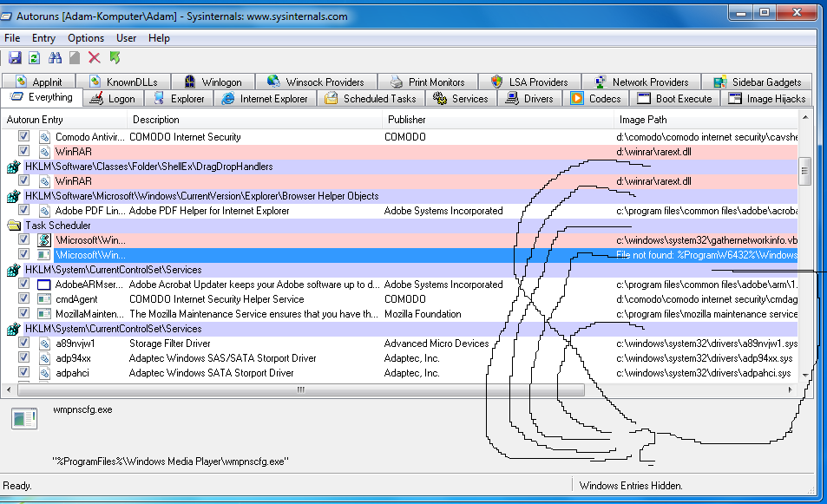Viewport: 827px width, 504px height.
Task: Select the Sidebar Gadgets tab
Action: (758, 82)
